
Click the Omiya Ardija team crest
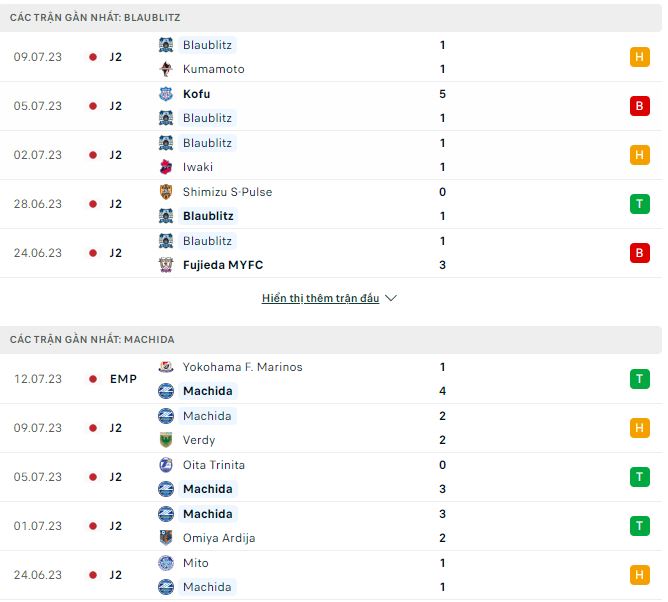[166, 538]
